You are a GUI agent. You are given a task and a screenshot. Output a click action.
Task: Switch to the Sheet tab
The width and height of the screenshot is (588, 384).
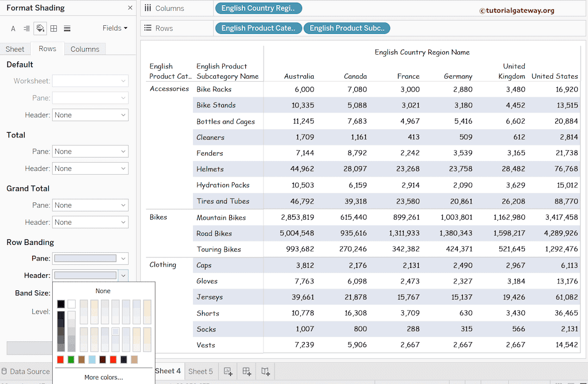click(16, 49)
